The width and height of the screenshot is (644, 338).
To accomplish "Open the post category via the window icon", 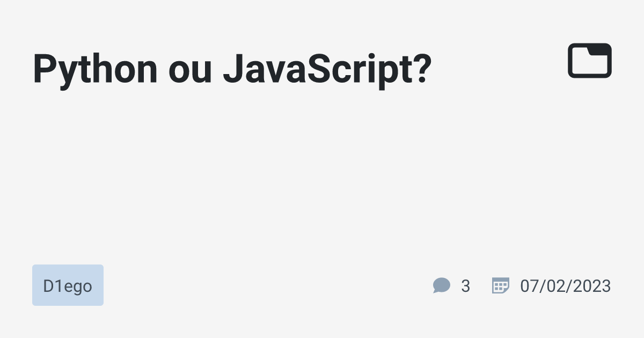I will pos(590,61).
